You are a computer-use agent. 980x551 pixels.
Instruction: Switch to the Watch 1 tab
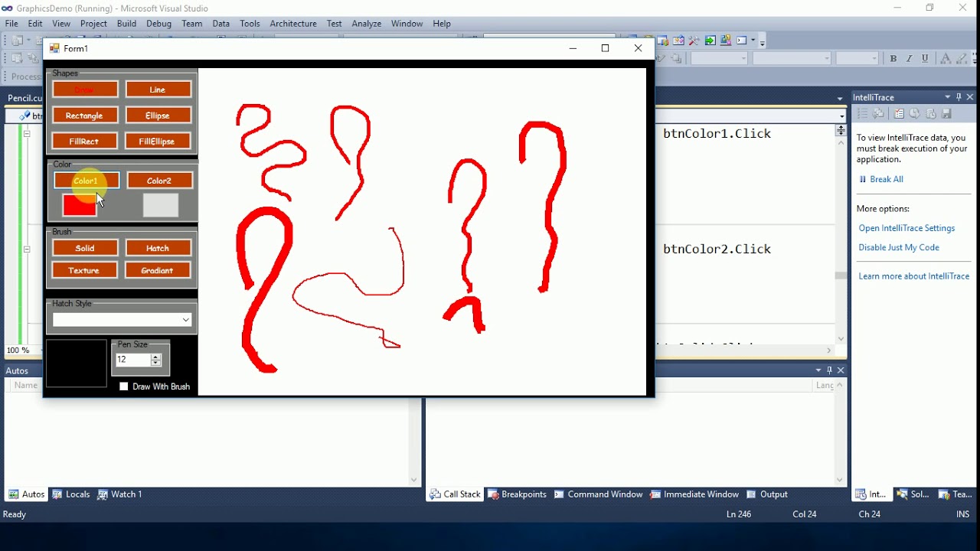[x=120, y=494]
